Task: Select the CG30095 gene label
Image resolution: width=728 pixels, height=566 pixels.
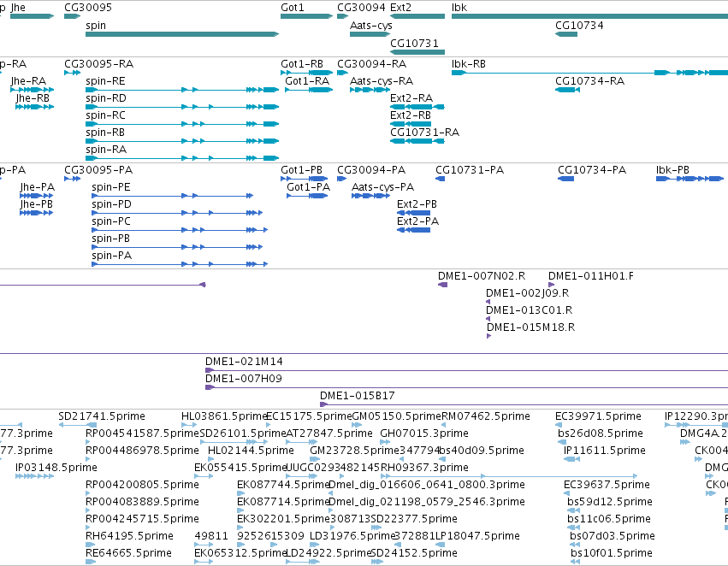Action: pos(88,8)
